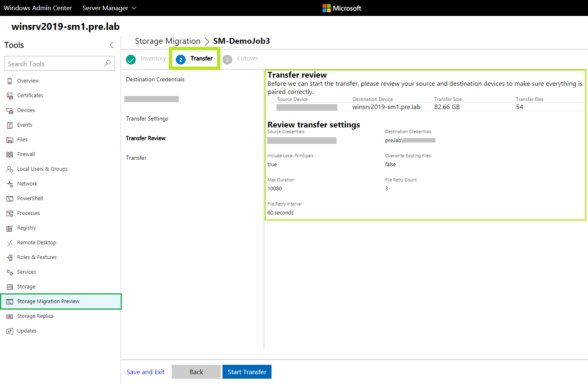Viewport: 588px width, 384px height.
Task: Click the Save and Exit link
Action: tap(146, 372)
